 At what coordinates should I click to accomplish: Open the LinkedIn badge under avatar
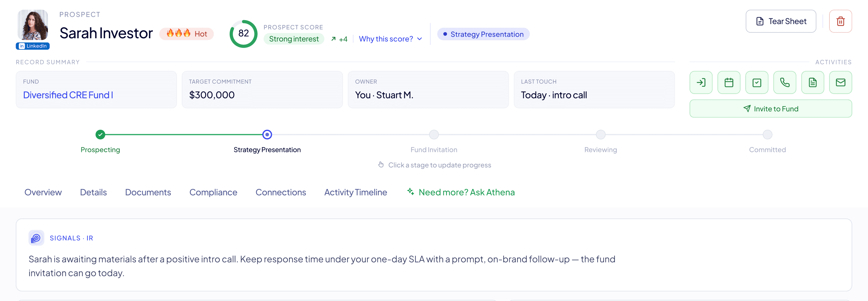(x=33, y=46)
